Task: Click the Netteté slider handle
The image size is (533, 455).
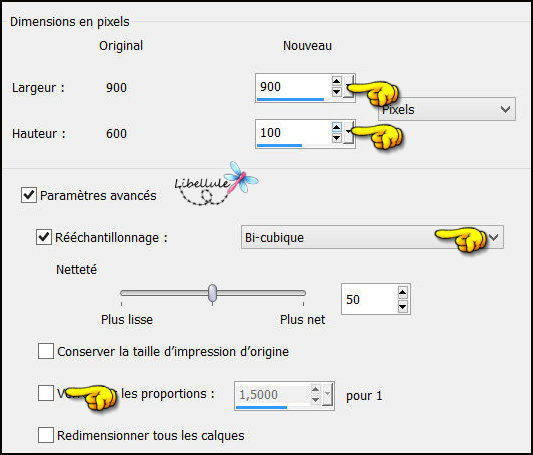Action: pyautogui.click(x=212, y=293)
